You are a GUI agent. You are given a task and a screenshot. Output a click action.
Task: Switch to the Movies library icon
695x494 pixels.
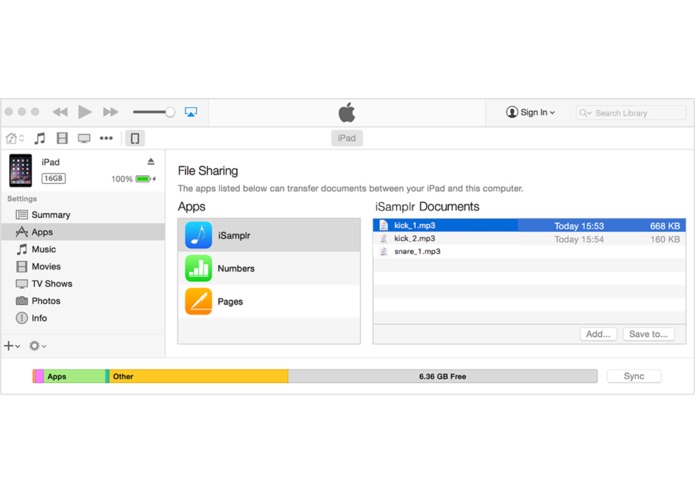click(62, 138)
